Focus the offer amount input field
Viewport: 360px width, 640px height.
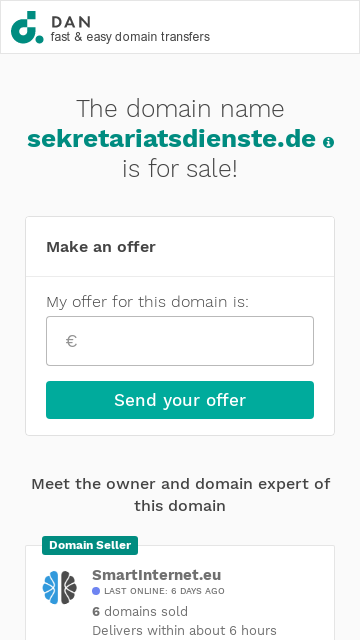pos(180,341)
